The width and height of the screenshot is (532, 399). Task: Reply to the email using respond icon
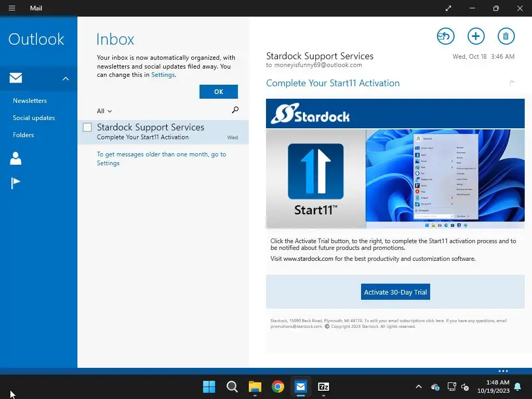(x=445, y=36)
